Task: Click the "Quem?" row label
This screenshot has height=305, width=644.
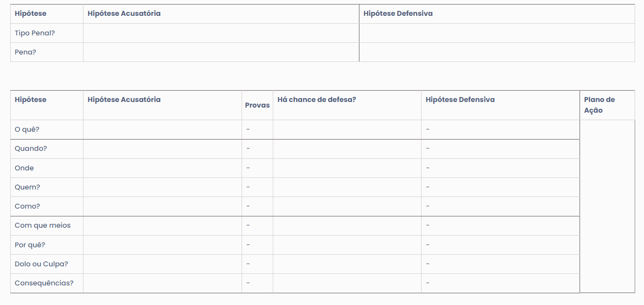Action: click(28, 187)
